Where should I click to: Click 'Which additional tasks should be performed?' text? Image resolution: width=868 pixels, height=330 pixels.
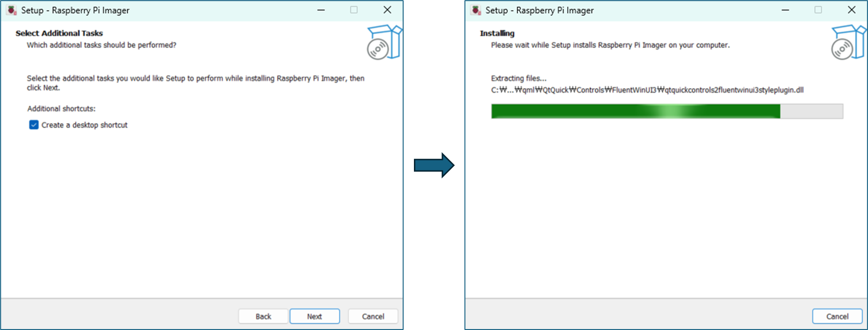101,45
